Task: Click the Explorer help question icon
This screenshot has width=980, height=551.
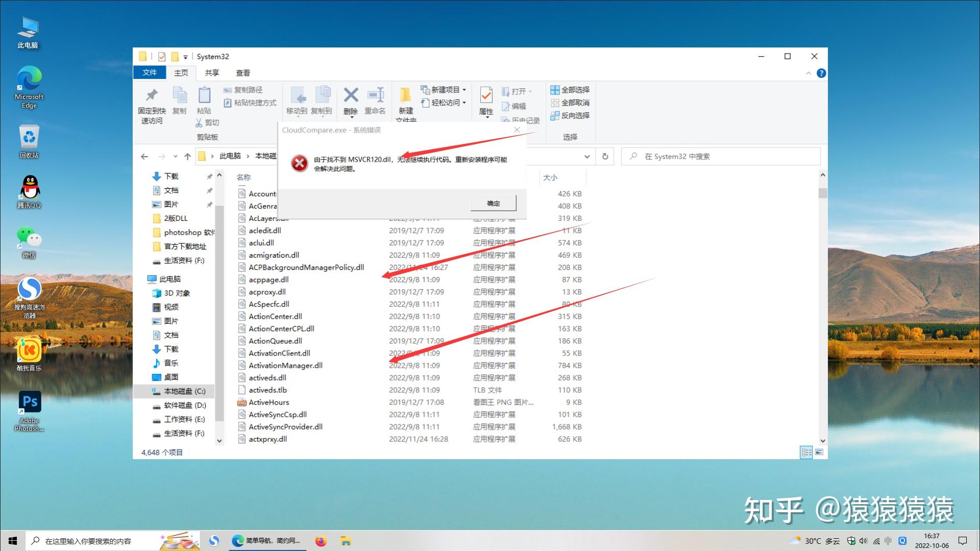Action: click(821, 73)
